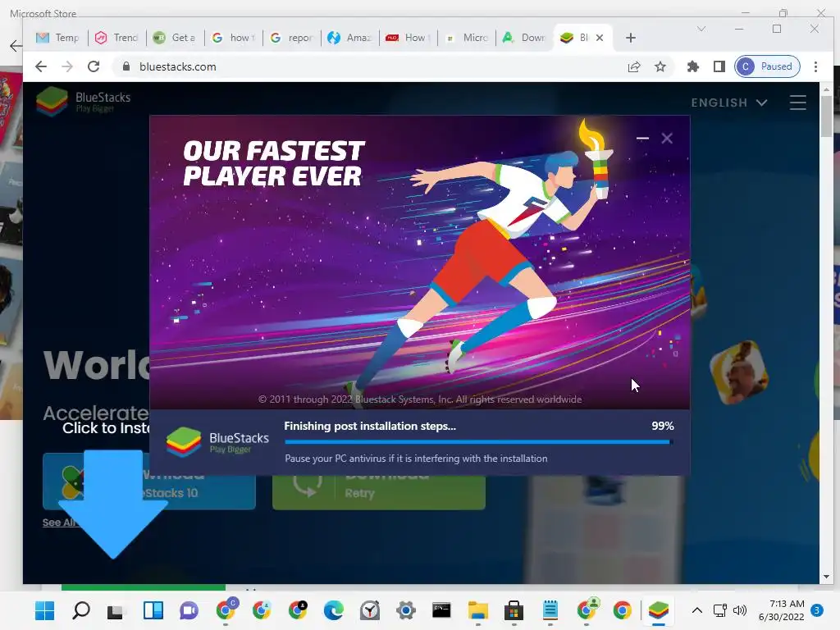Switch to the 'repor' Google tab

pos(291,38)
